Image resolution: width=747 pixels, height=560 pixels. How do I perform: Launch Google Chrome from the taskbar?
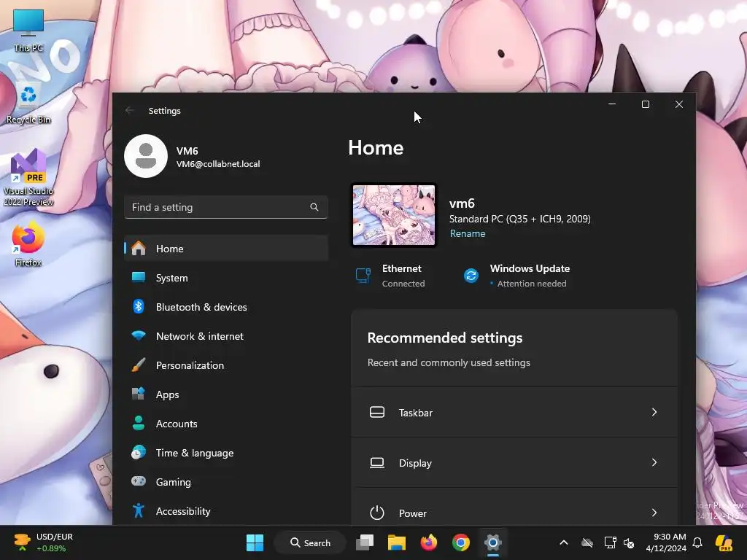tap(461, 542)
